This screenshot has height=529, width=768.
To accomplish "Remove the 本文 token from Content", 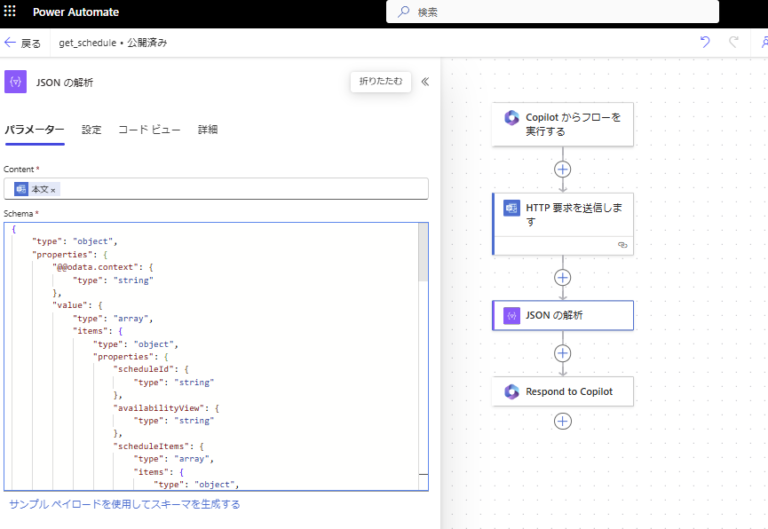I will [x=54, y=189].
